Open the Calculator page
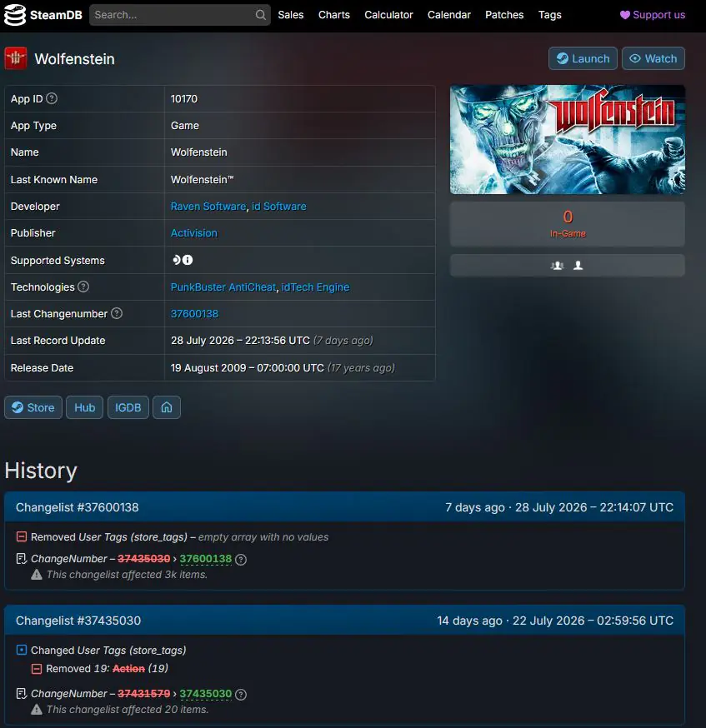Viewport: 706px width, 728px height. click(x=388, y=15)
